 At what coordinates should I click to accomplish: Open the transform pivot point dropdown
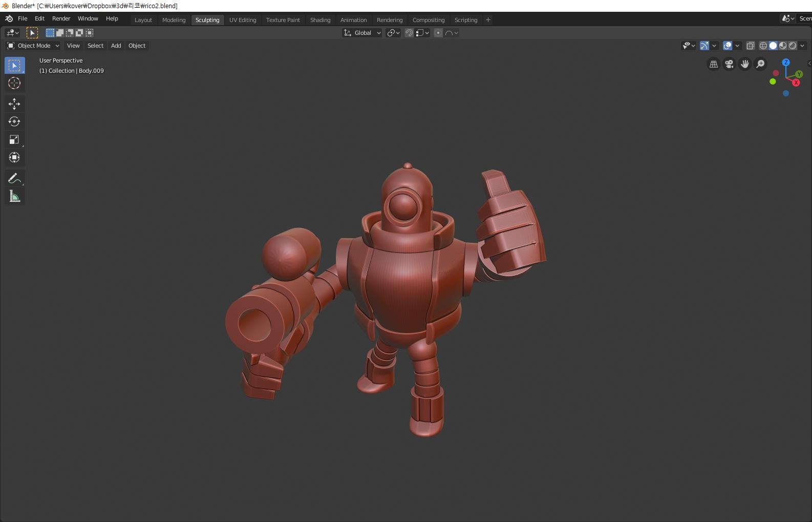393,33
